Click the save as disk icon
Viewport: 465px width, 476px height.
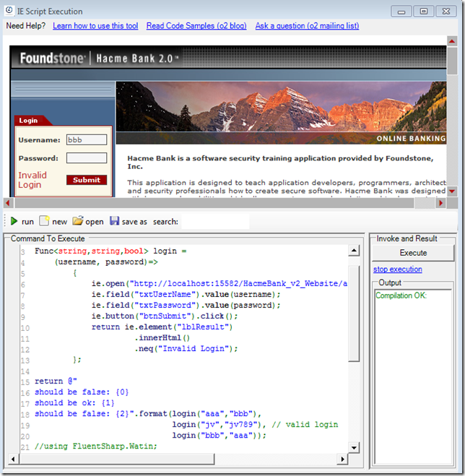pyautogui.click(x=115, y=221)
